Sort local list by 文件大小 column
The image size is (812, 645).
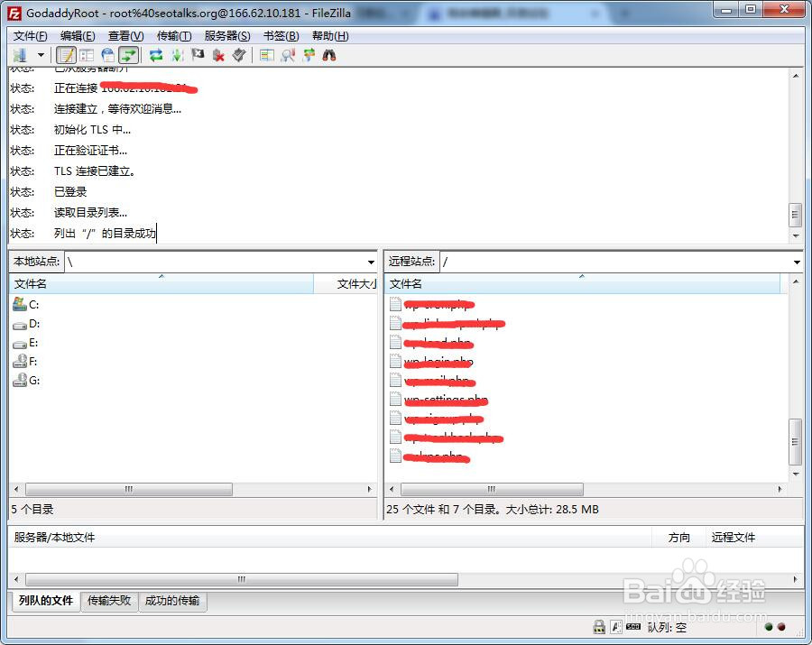point(346,283)
